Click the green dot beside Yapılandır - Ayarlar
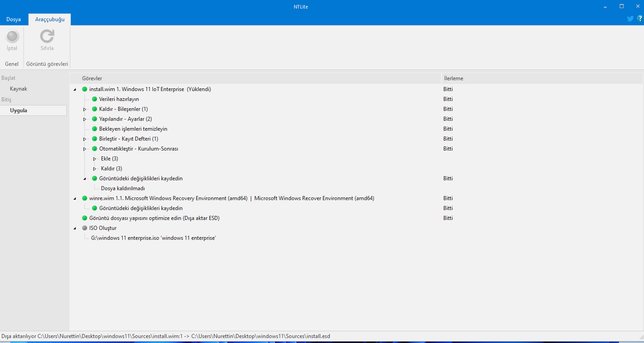 [95, 119]
